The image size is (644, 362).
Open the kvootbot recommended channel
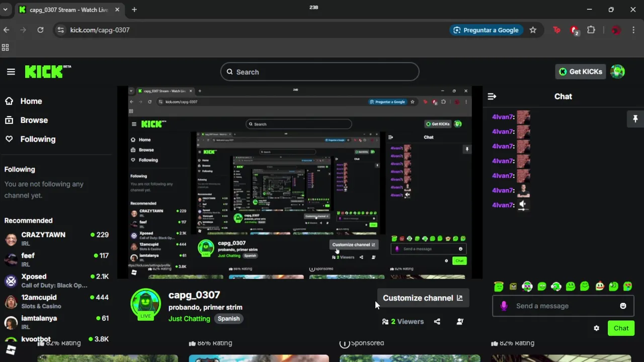pos(56,339)
